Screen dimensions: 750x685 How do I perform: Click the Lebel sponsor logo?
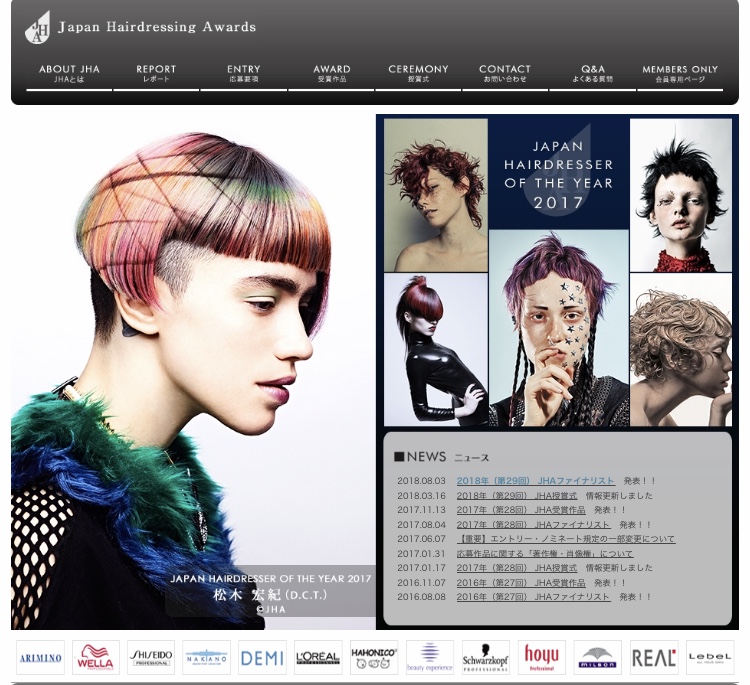coord(710,657)
